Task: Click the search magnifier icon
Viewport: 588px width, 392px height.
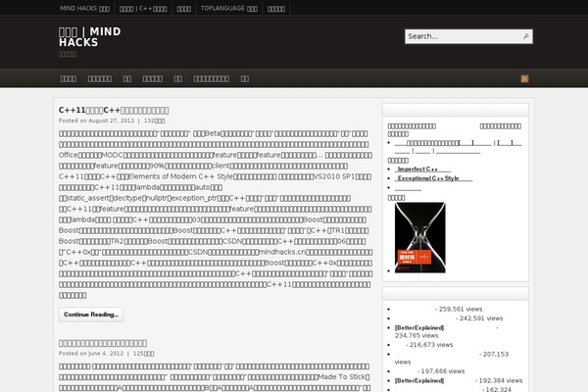Action: coord(525,36)
